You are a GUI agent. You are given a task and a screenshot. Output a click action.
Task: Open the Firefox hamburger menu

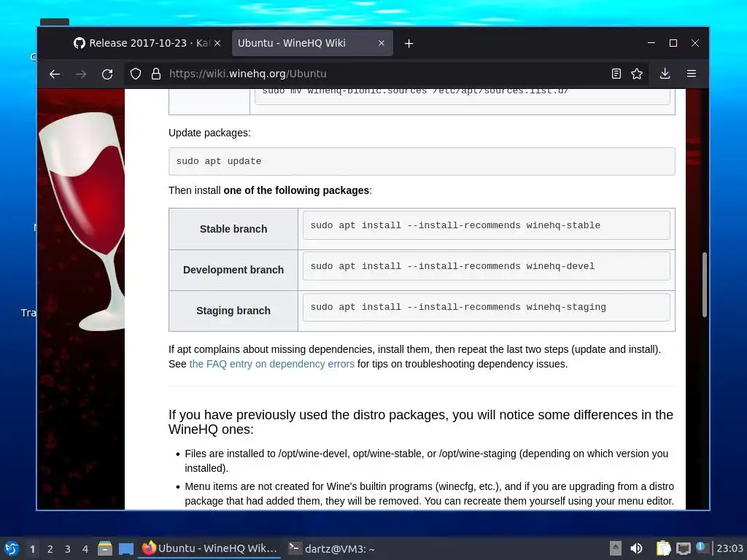tap(692, 74)
